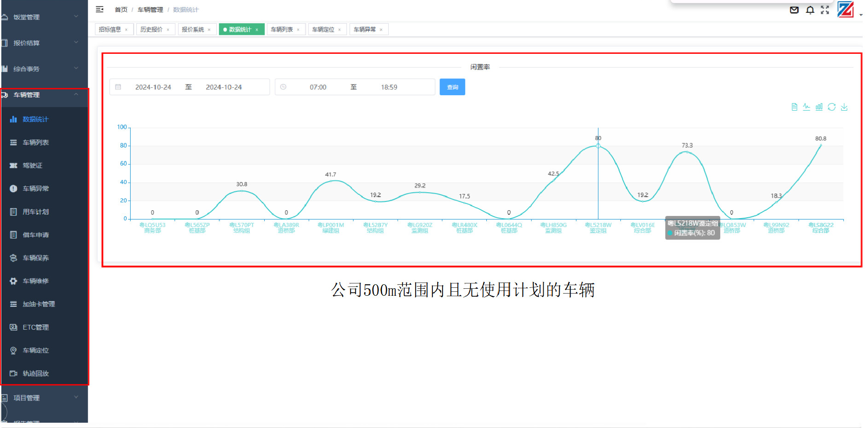Open 车辆定位 in the sidebar
The image size is (868, 428).
tap(36, 350)
